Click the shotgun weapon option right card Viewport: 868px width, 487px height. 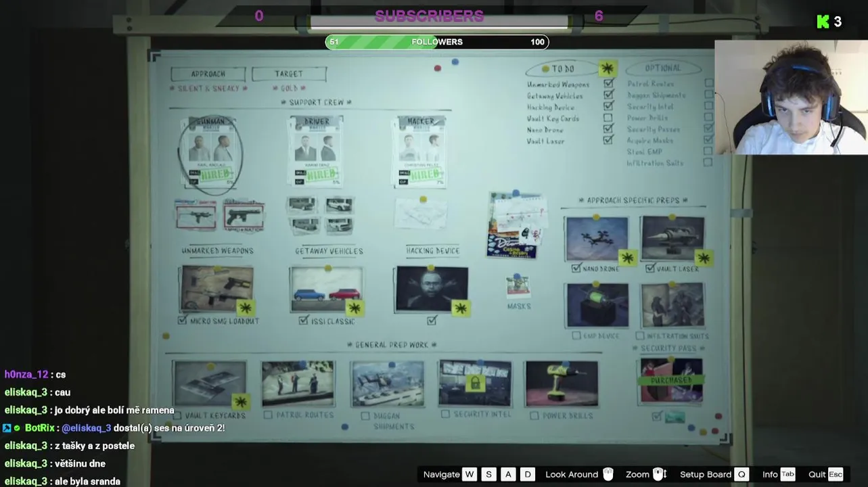[x=244, y=215]
